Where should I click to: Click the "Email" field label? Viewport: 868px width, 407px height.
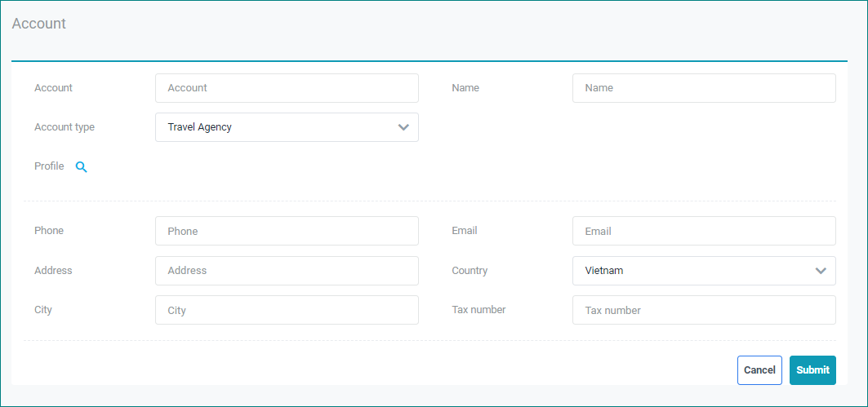pyautogui.click(x=465, y=231)
